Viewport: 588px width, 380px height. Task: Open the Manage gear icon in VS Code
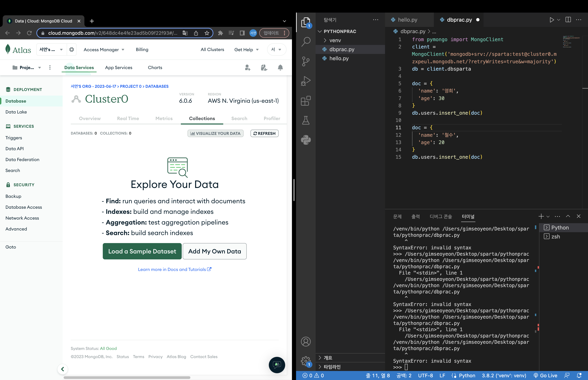tap(306, 361)
